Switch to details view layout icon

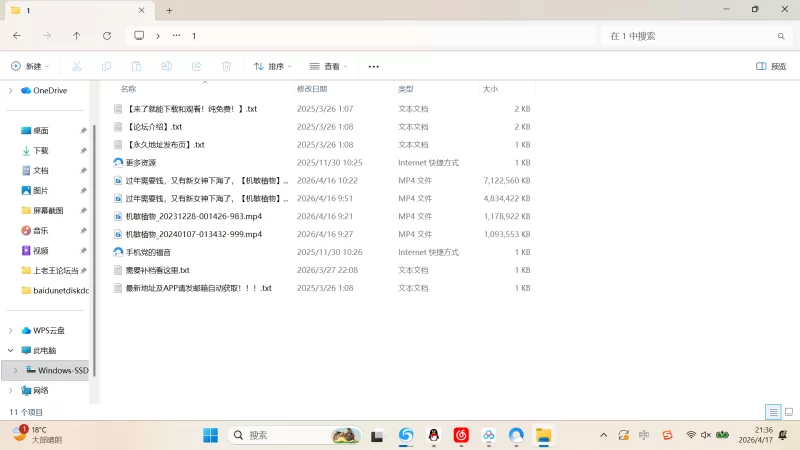(773, 412)
